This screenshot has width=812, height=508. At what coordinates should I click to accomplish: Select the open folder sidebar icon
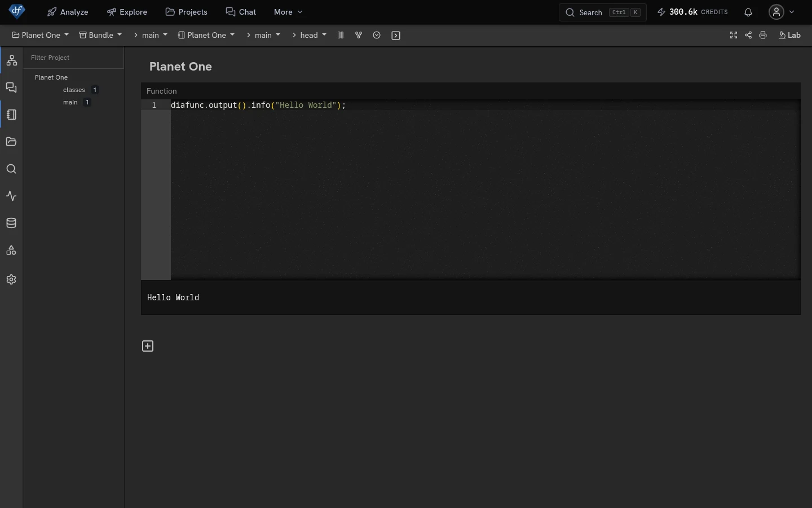coord(11,142)
